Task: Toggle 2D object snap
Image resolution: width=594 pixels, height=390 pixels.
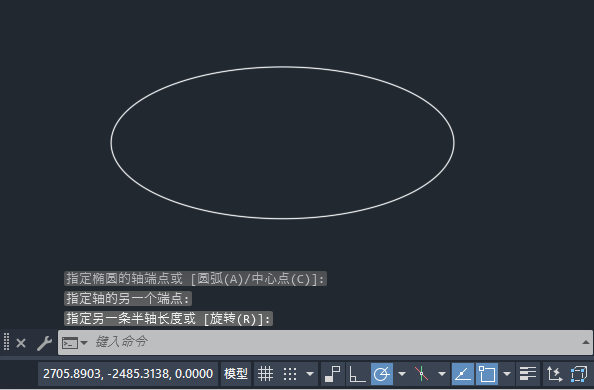Action: (x=487, y=374)
